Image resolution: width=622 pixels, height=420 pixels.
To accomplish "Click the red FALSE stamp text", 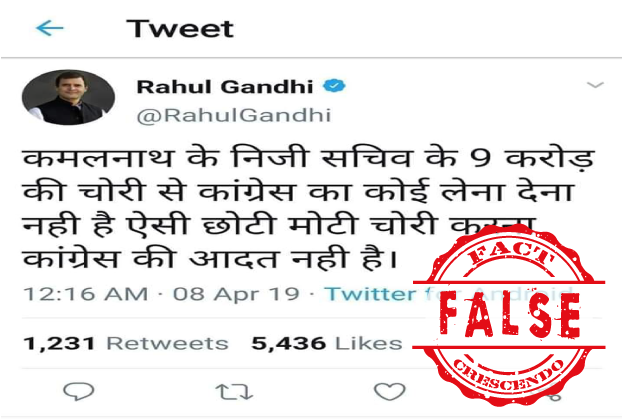I will coord(509,316).
